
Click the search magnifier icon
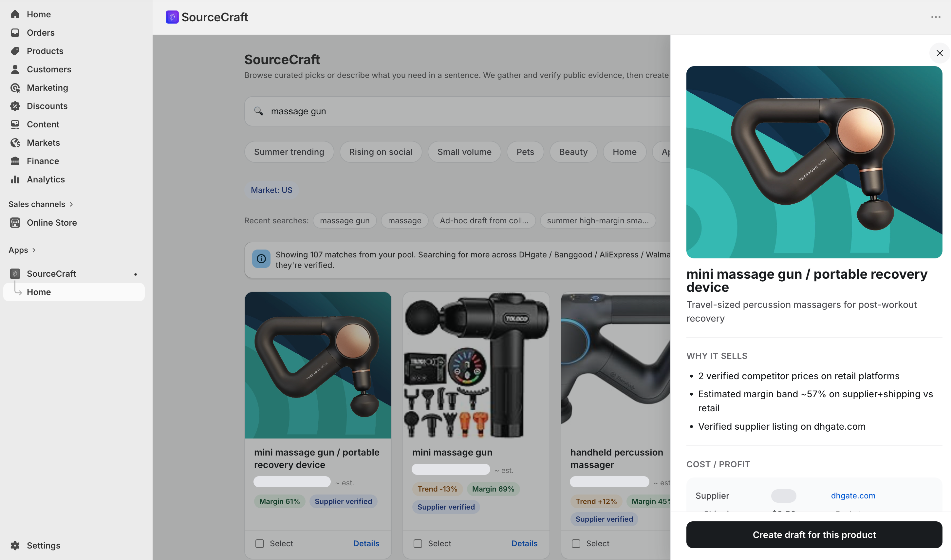click(x=258, y=111)
